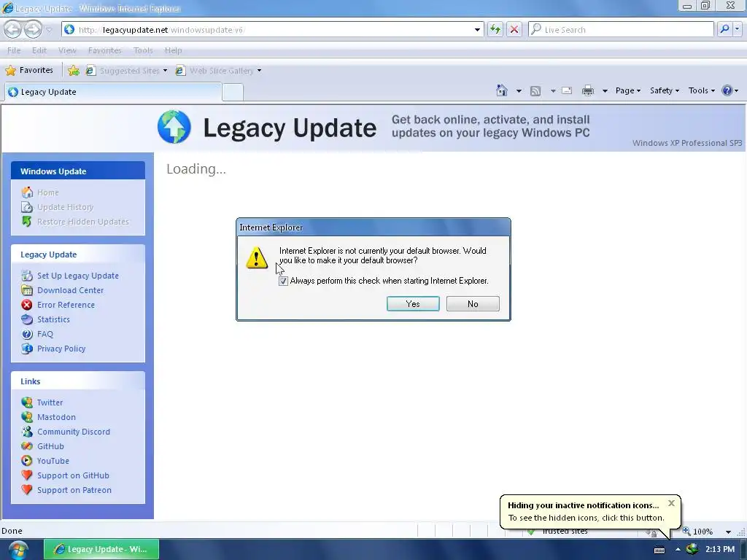Open a new blank tab
This screenshot has height=560, width=747.
pyautogui.click(x=233, y=92)
